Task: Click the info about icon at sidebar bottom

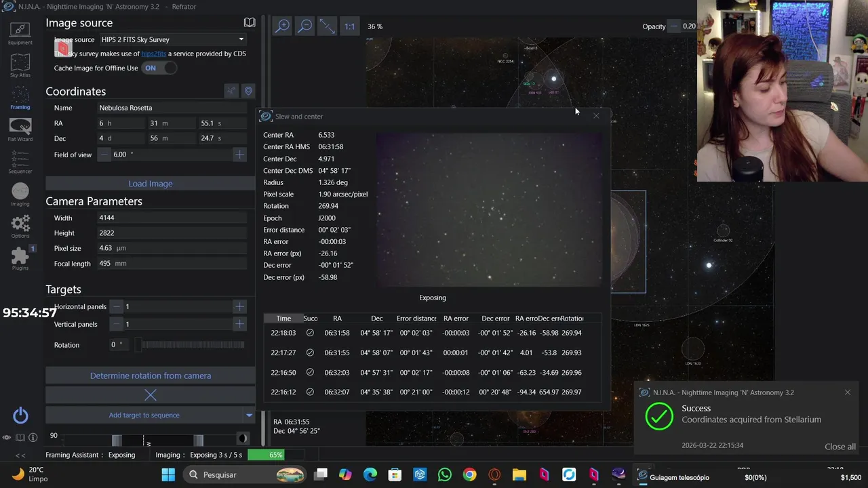Action: (x=33, y=438)
